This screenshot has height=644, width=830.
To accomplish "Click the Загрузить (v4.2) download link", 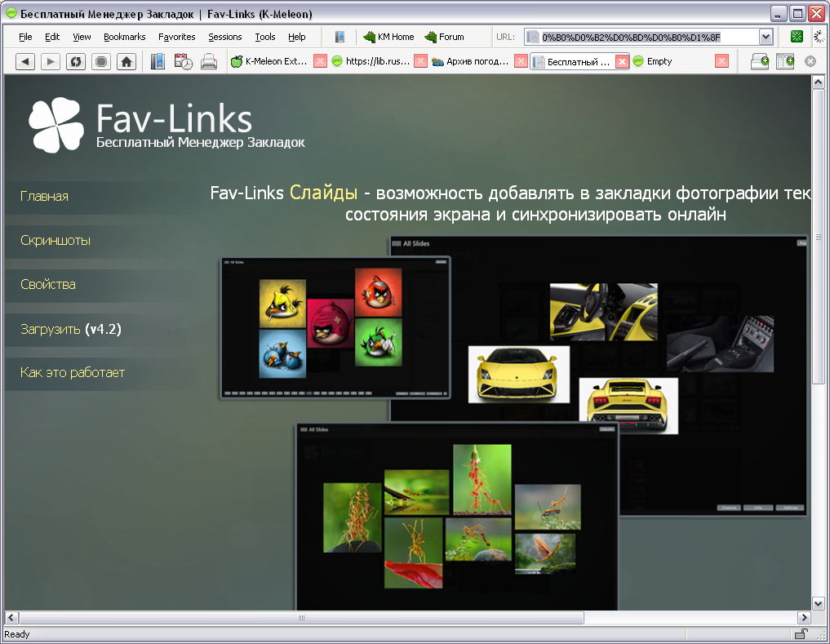I will [71, 329].
